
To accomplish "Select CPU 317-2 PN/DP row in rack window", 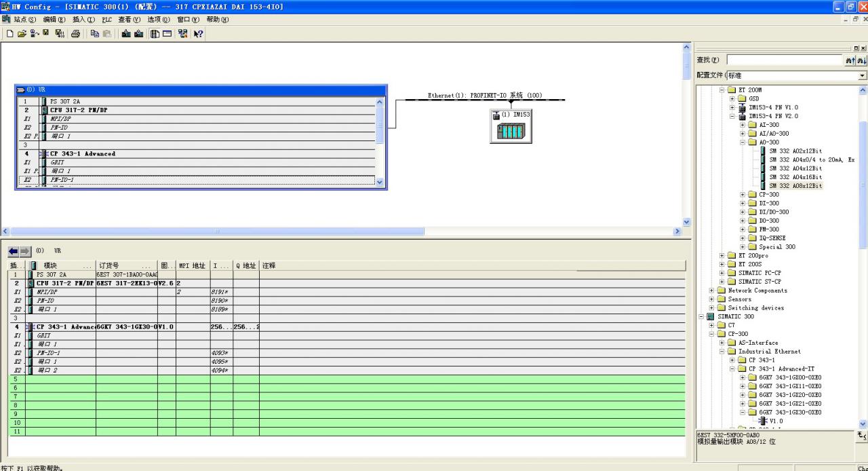I will coord(196,110).
